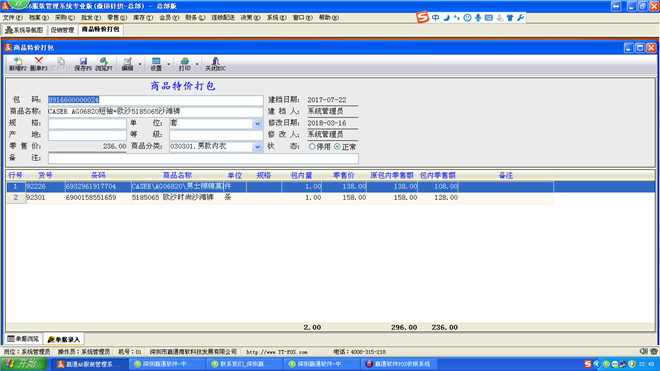
Task: Click the 等级 grade input field
Action: (216, 135)
